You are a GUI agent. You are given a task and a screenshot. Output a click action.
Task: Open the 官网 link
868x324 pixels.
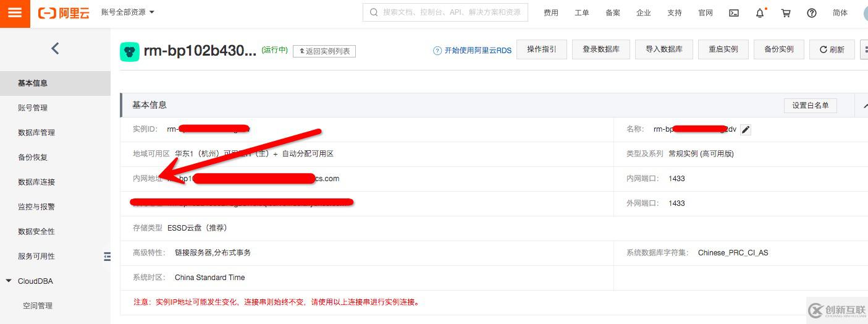tap(706, 13)
